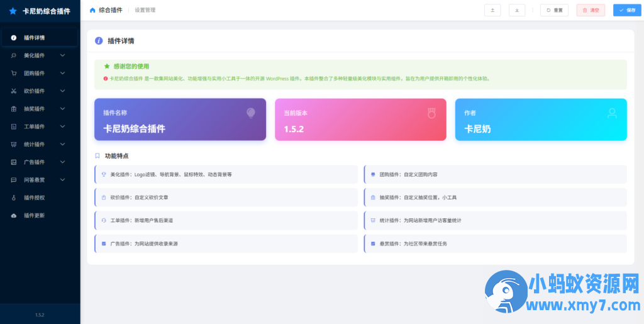Click the upload (import) icon button
The height and width of the screenshot is (324, 644).
point(492,10)
